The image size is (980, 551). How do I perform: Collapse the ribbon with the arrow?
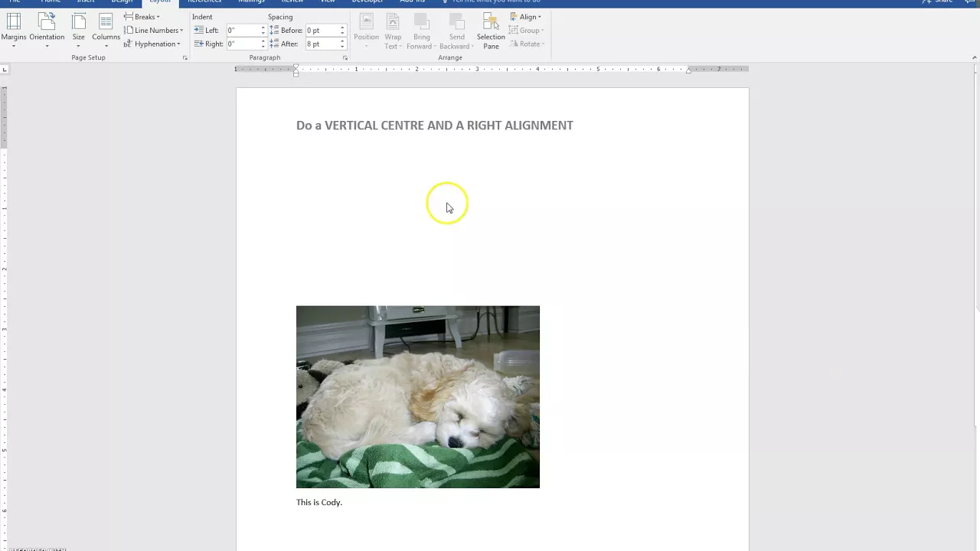click(x=974, y=57)
